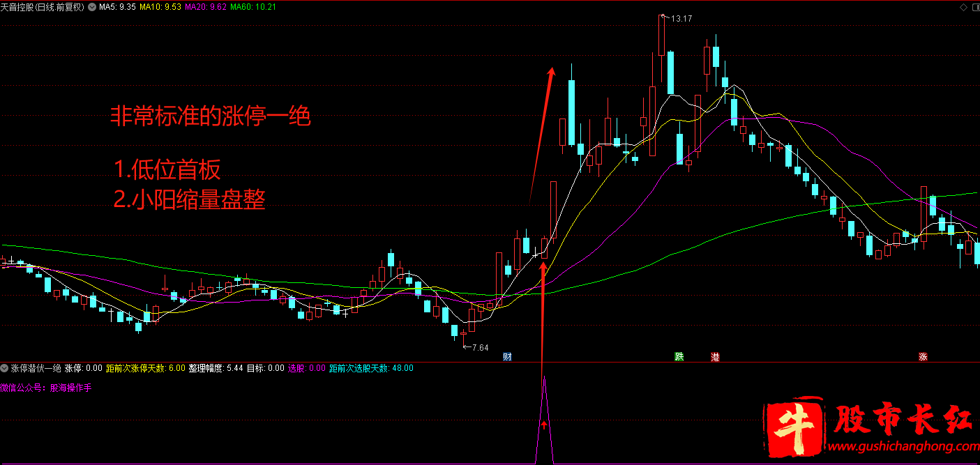Click the magenta 选股: 0.00 value

point(307,368)
